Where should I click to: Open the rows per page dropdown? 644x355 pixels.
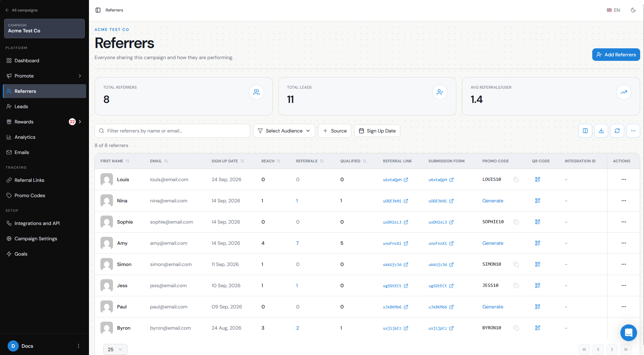pos(115,349)
